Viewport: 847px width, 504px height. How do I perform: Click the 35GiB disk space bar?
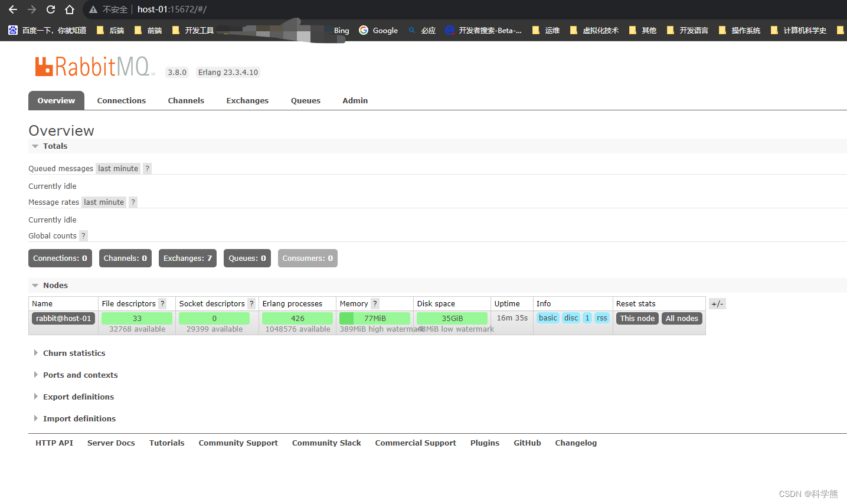[x=452, y=319]
